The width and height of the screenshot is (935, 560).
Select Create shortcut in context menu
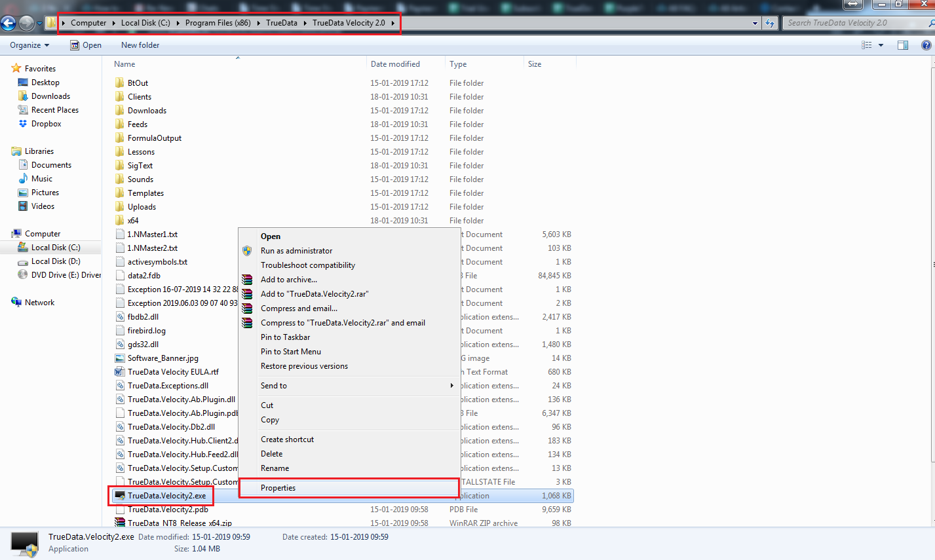click(x=349, y=439)
